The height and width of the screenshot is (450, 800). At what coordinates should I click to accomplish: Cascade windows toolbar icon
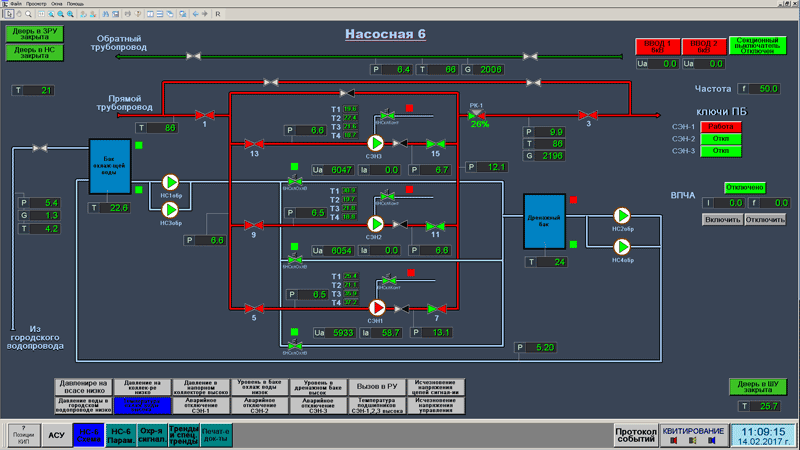169,14
